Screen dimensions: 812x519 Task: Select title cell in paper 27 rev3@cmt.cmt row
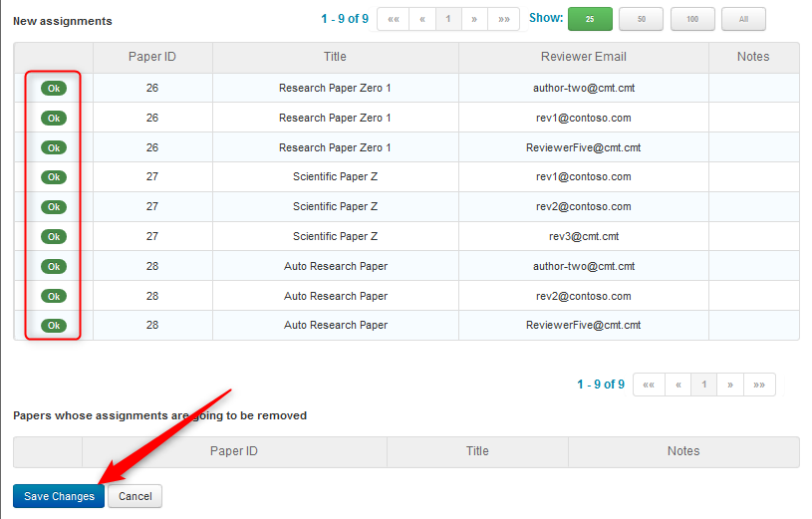(335, 236)
